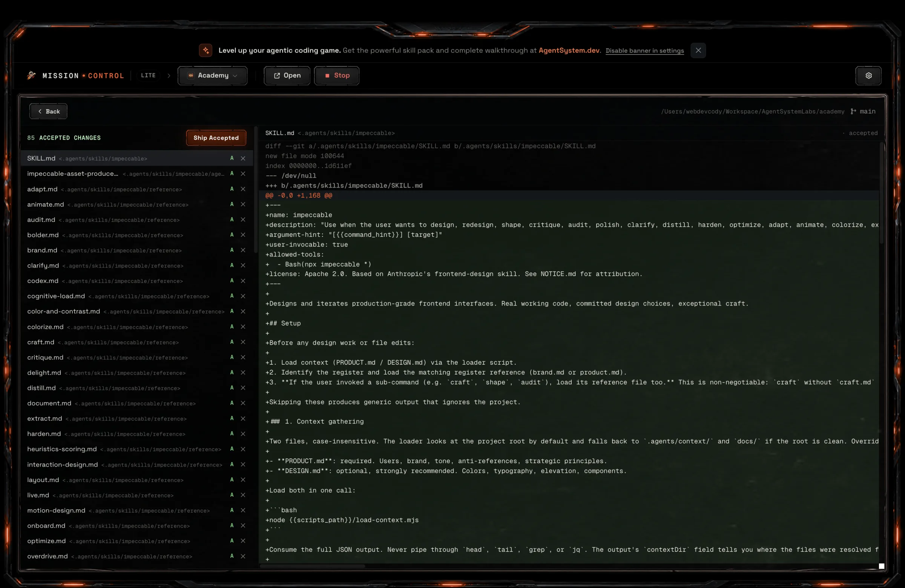905x588 pixels.
Task: Remove heuristics-scoring.md from accepted changes
Action: [243, 449]
